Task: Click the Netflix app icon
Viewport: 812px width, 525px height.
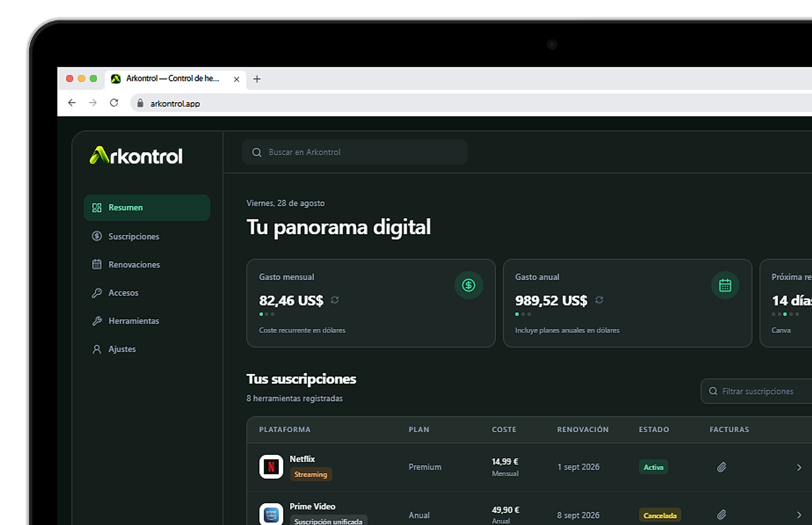Action: (x=271, y=467)
